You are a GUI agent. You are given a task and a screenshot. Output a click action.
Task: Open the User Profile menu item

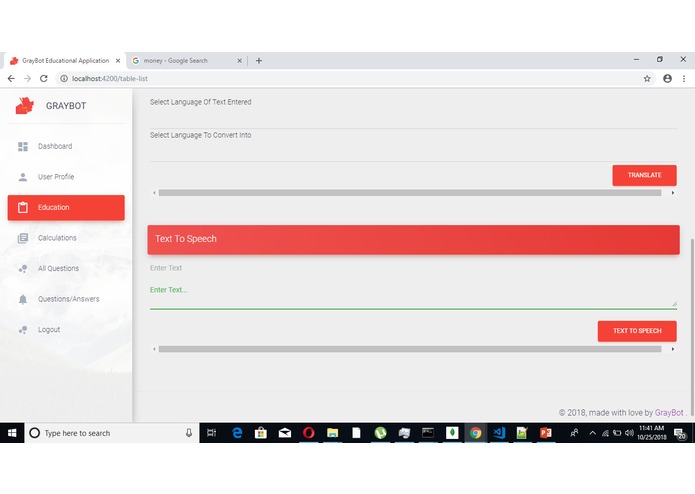click(66, 177)
